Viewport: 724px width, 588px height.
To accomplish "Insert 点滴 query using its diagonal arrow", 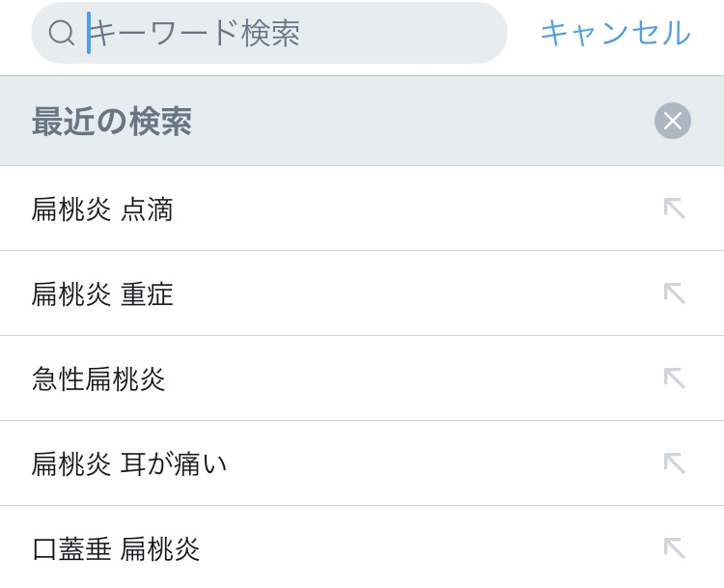I will (674, 209).
